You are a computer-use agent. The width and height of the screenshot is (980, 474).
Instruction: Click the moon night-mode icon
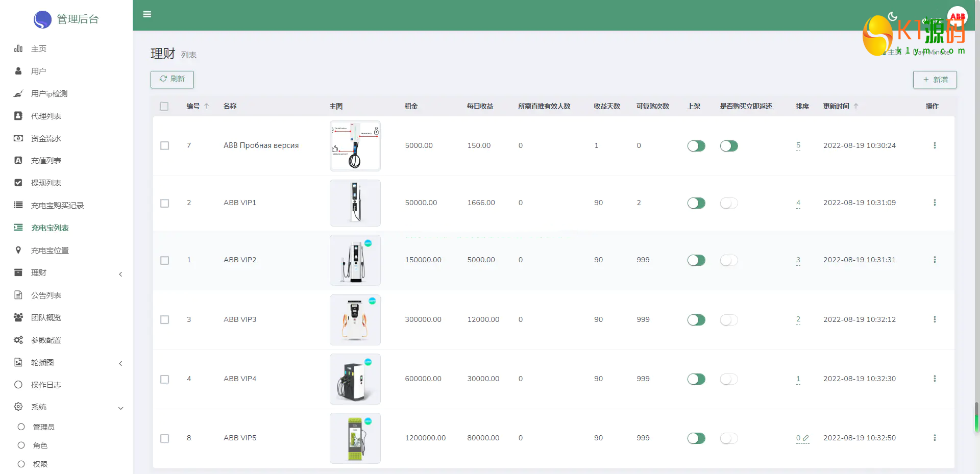pos(893,16)
